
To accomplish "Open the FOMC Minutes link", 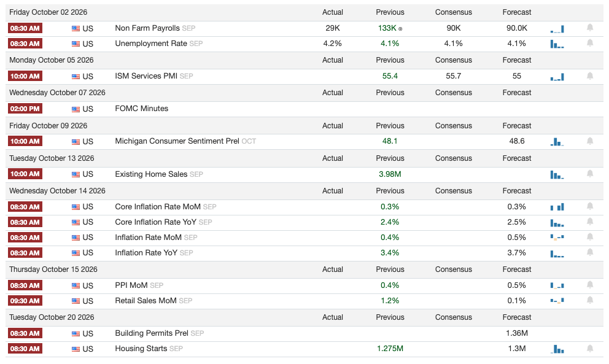I will tap(141, 109).
